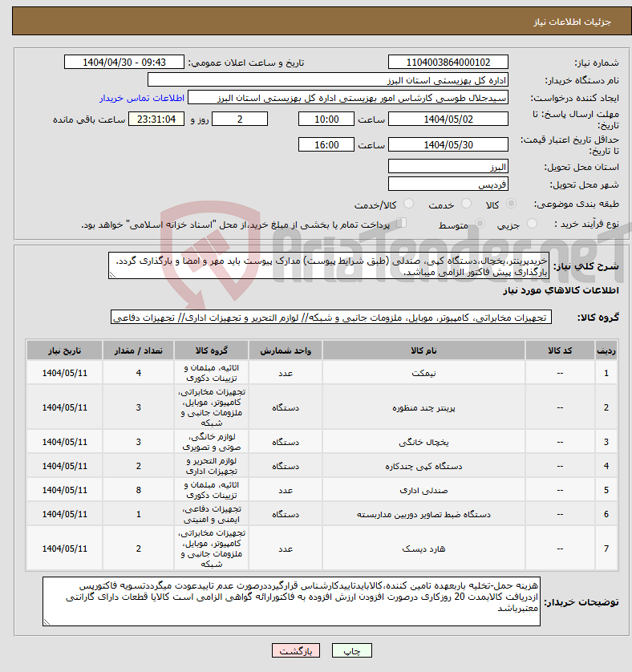Click the price validity time 16:00
The height and width of the screenshot is (672, 632).
pos(326,145)
